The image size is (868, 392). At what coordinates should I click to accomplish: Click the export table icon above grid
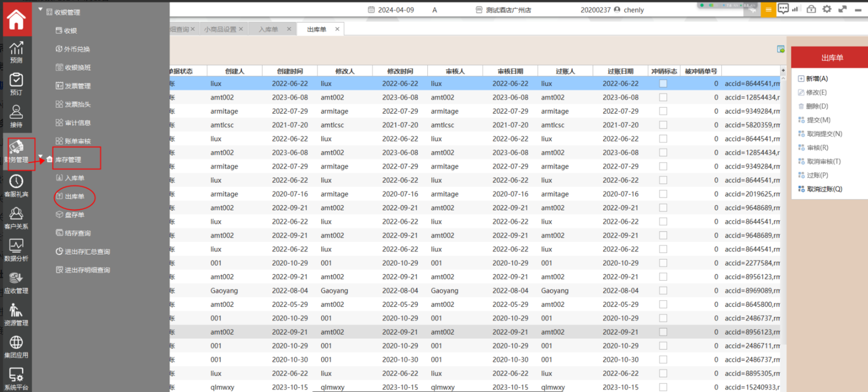[x=780, y=49]
